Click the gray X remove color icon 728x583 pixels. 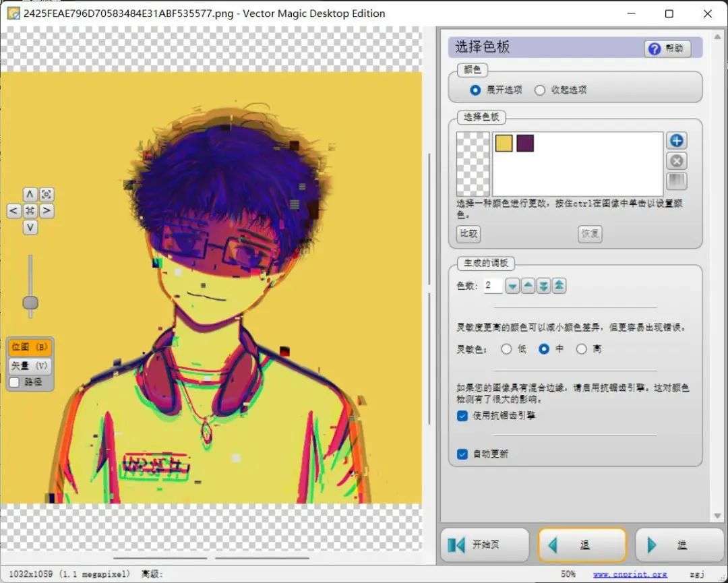[676, 161]
